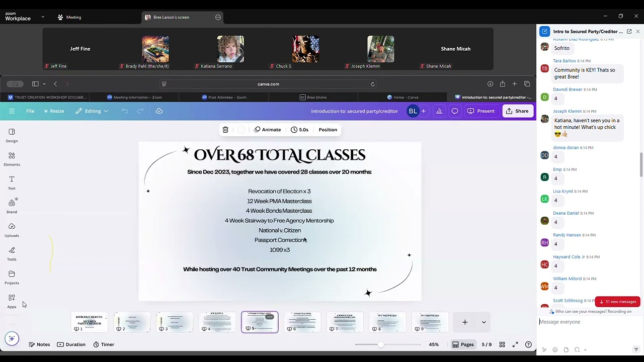This screenshot has height=362, width=644.
Task: Switch to grid view of pages
Action: pos(502,344)
